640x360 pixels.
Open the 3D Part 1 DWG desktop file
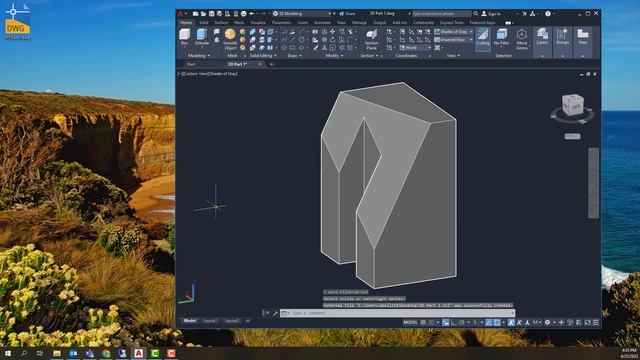point(18,22)
